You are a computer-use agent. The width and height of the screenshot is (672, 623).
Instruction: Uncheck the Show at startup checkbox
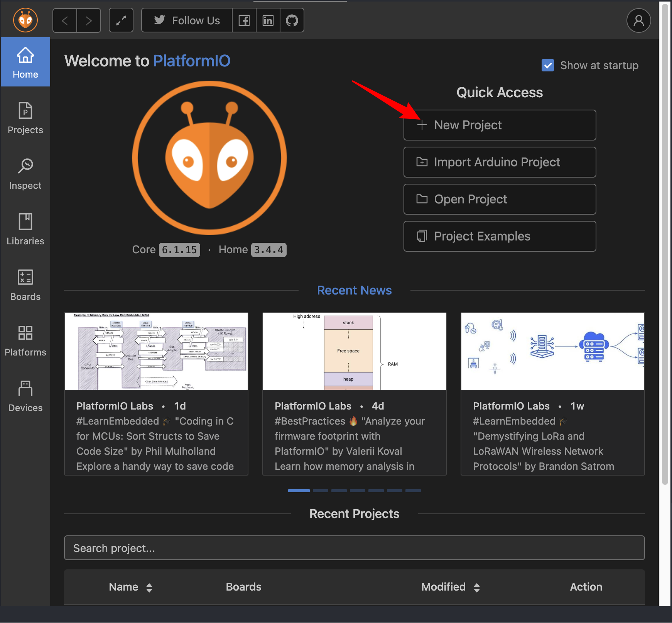pos(547,66)
